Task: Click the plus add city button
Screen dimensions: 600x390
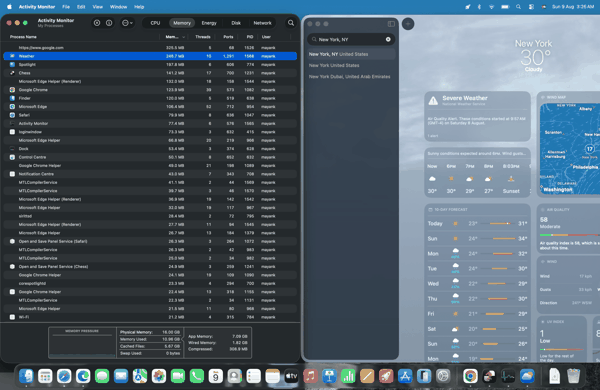Action: [x=408, y=24]
